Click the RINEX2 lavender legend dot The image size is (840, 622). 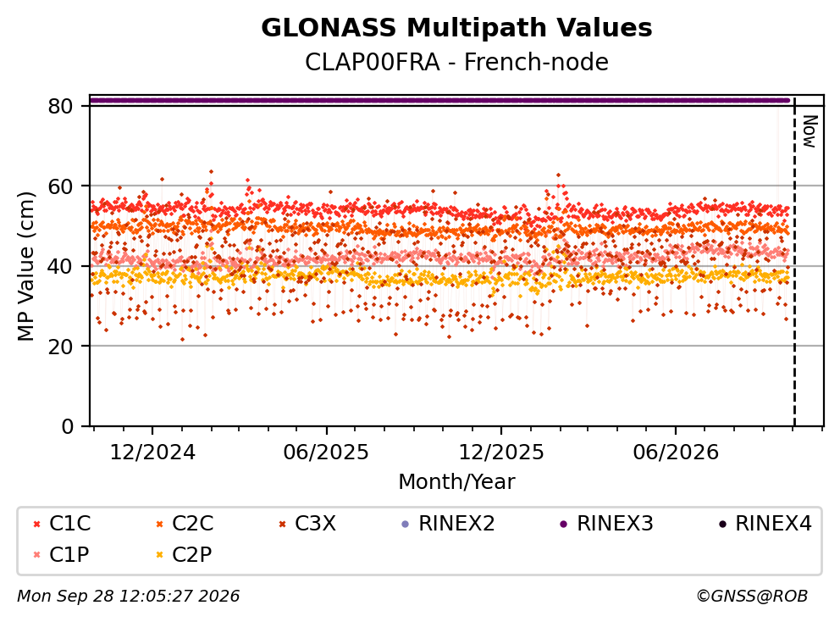(405, 524)
